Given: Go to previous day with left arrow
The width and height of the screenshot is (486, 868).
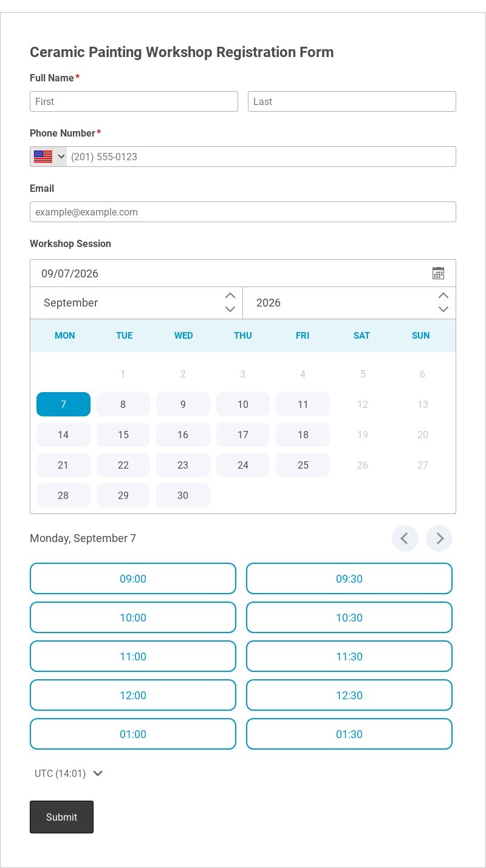Looking at the screenshot, I should pyautogui.click(x=405, y=538).
